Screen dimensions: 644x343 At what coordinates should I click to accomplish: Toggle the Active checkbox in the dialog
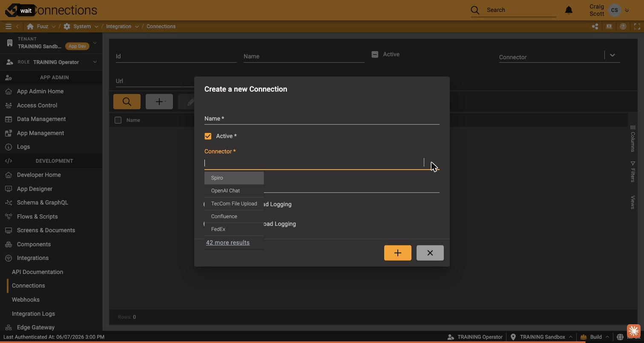208,136
